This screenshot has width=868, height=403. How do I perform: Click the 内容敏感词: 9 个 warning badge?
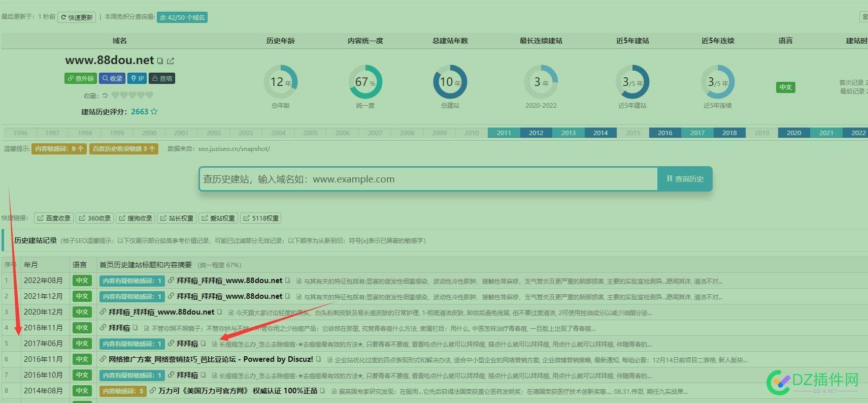tap(59, 148)
